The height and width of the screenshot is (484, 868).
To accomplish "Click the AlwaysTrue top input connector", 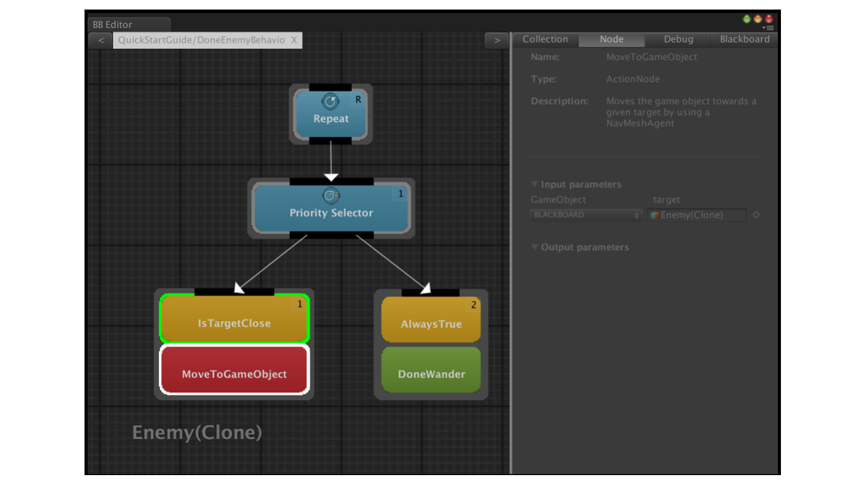I will (x=431, y=293).
